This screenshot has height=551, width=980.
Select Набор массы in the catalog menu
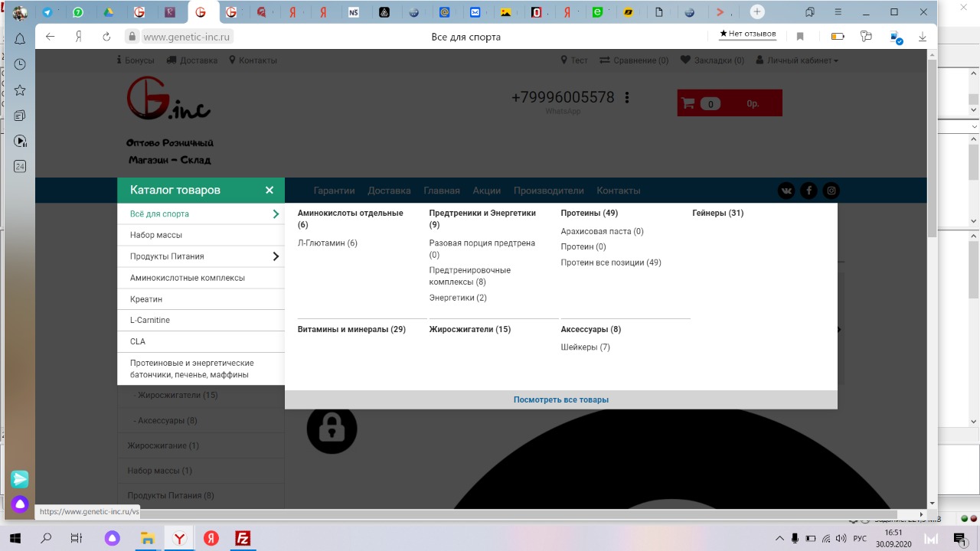[201, 235]
